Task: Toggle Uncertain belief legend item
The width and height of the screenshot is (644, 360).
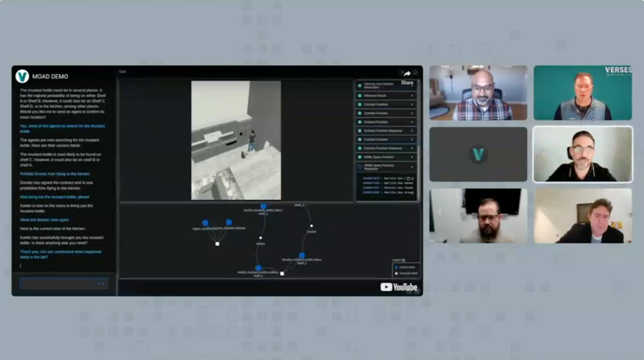Action: pyautogui.click(x=406, y=273)
